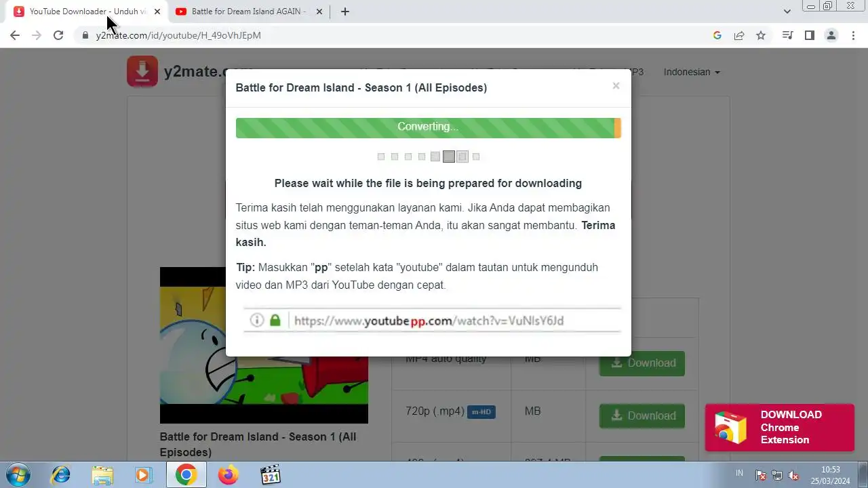Go forward in browser history

37,35
